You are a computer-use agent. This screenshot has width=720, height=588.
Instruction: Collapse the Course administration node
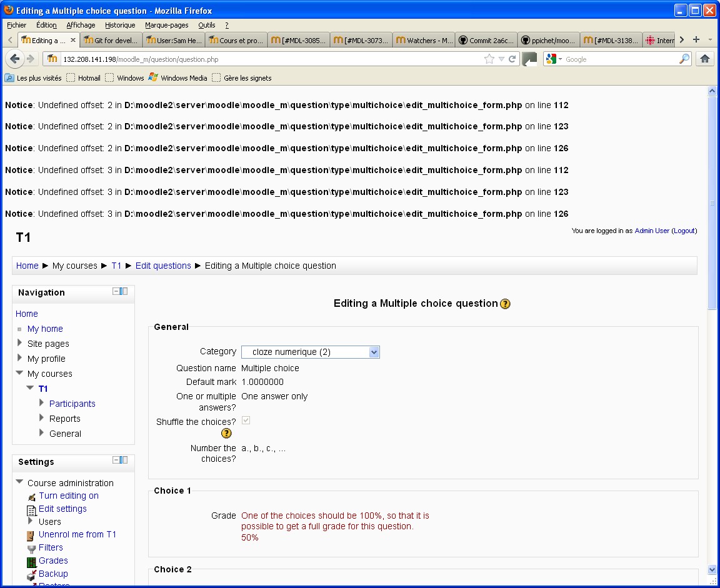19,482
